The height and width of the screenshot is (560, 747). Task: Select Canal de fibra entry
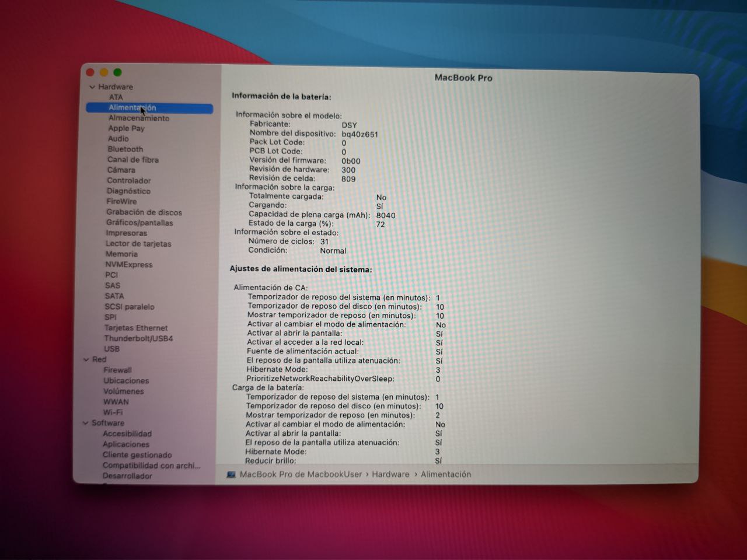point(132,160)
